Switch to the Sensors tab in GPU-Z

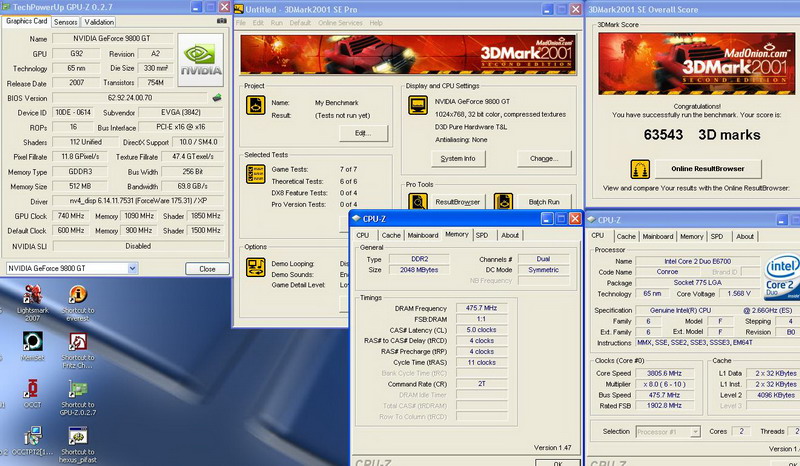(65, 22)
